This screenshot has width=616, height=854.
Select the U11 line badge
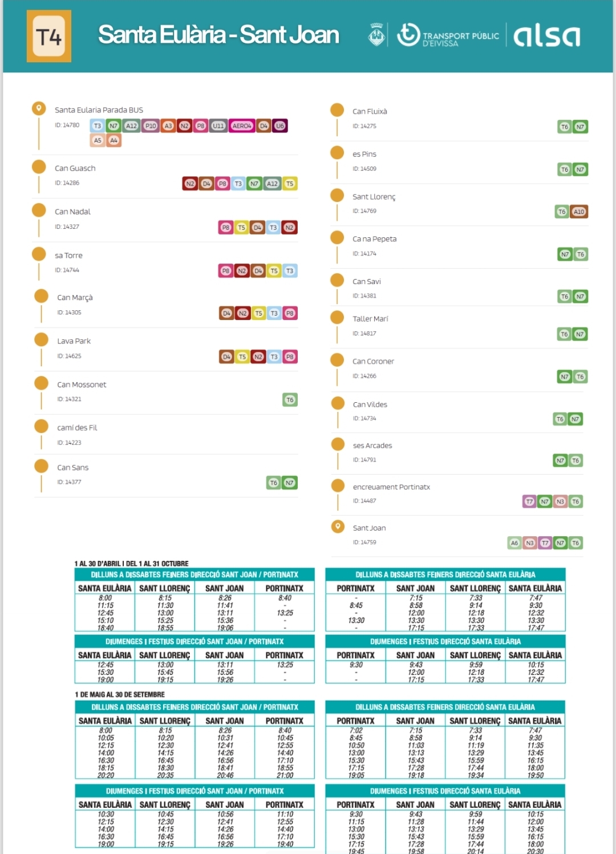[x=218, y=126]
